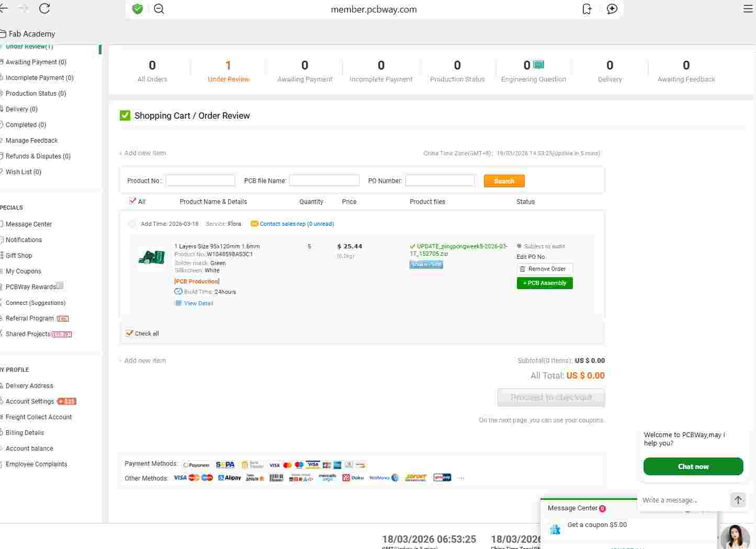Open the Production Status tab in the summary bar
This screenshot has height=549, width=756.
pos(457,71)
